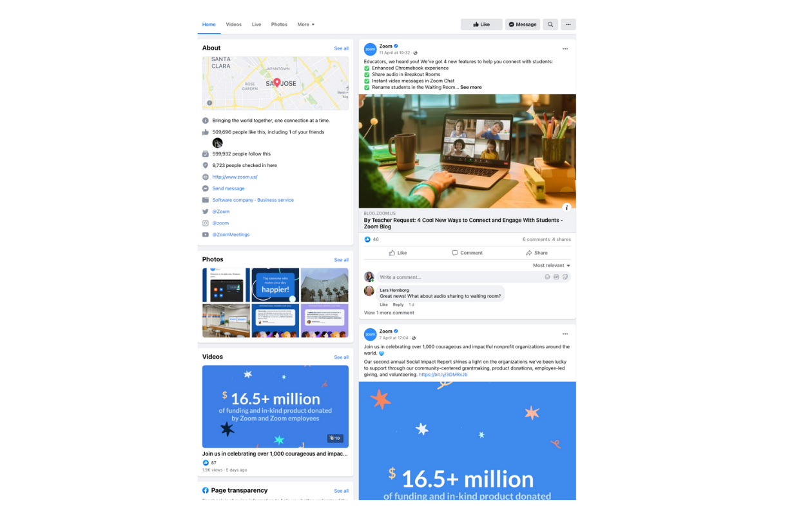Image resolution: width=812 pixels, height=516 pixels.
Task: Click the globe icon beside zoom.us link
Action: (x=206, y=177)
